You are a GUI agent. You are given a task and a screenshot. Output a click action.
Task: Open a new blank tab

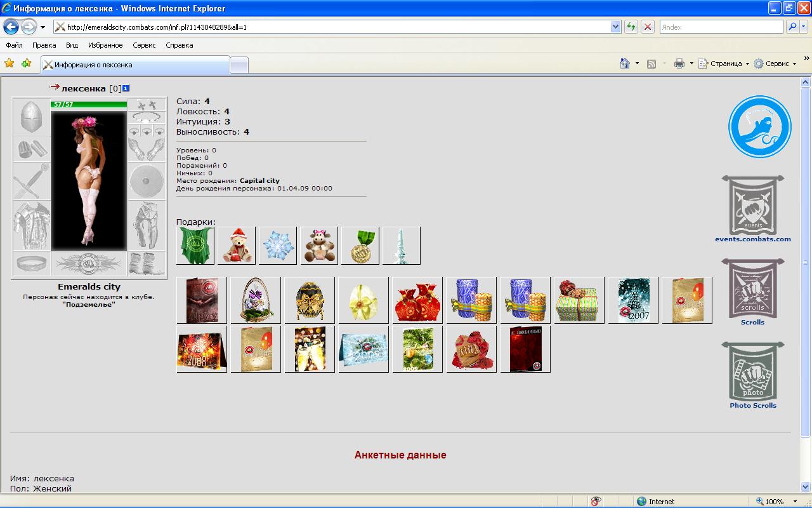point(239,65)
